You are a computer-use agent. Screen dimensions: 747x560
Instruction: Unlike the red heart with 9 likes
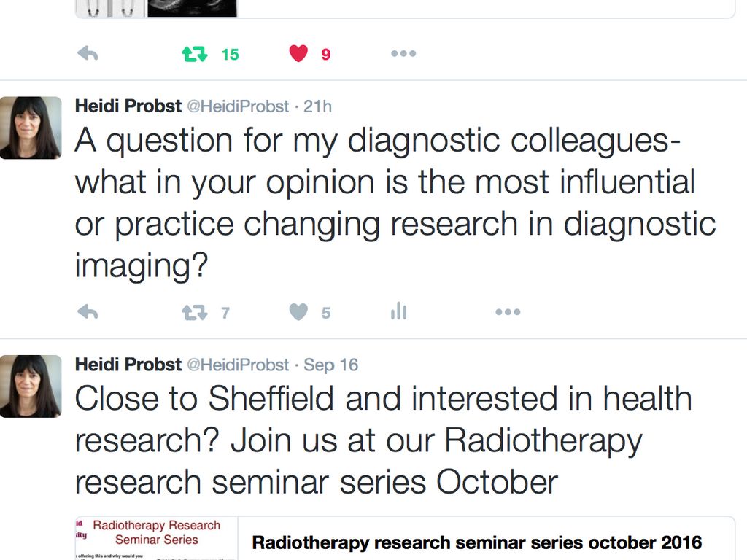298,53
